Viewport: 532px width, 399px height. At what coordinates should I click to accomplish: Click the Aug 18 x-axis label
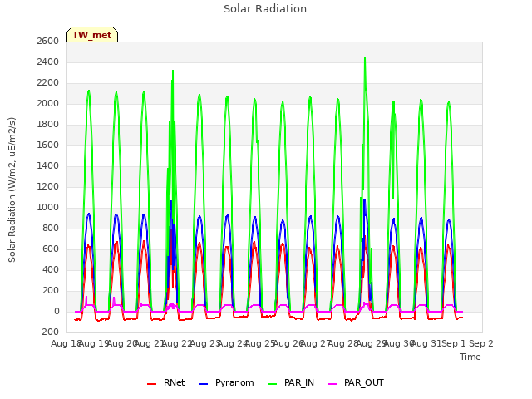point(66,343)
